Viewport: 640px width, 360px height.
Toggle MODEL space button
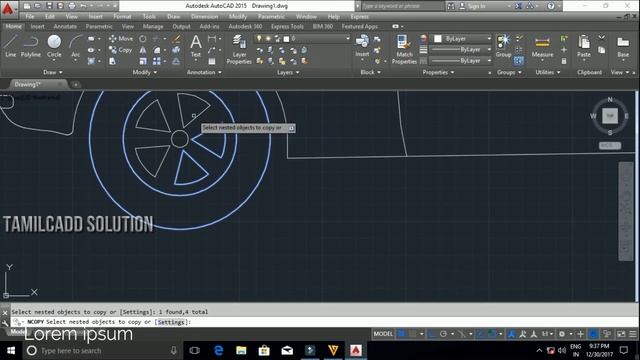click(x=383, y=334)
